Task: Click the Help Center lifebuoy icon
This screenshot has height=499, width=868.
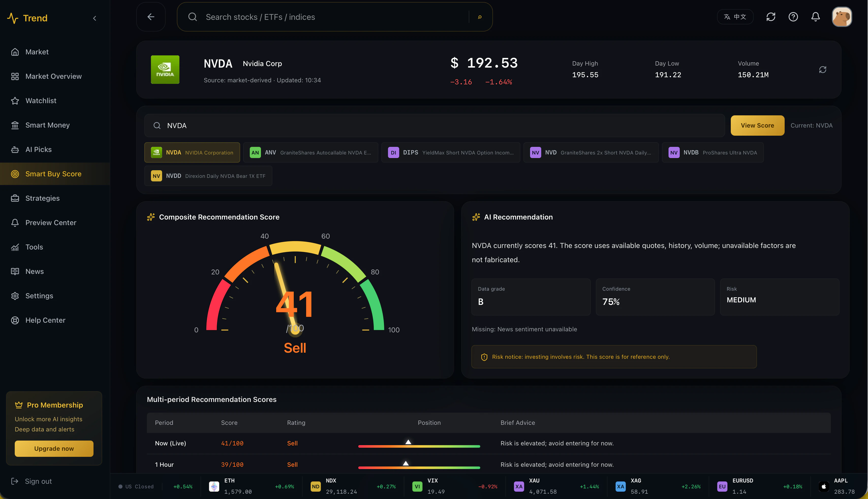Action: (15, 320)
